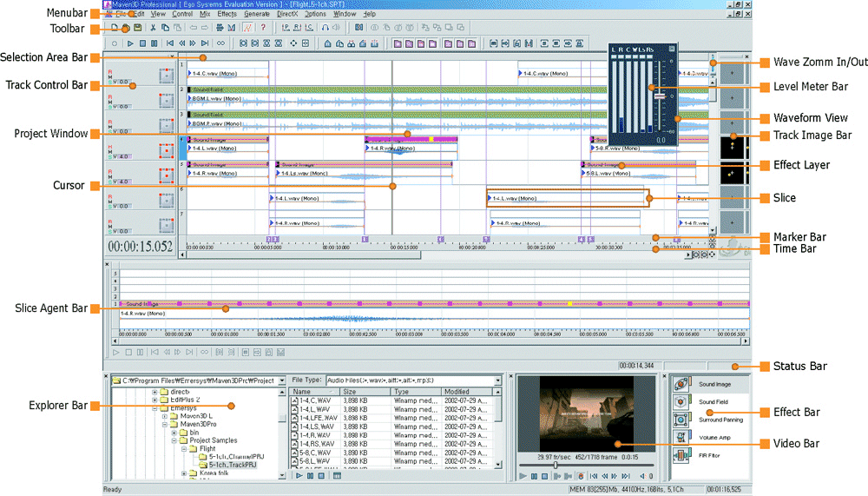Close the Effect bar panel
Image resolution: width=868 pixels, height=496 pixels.
point(665,376)
